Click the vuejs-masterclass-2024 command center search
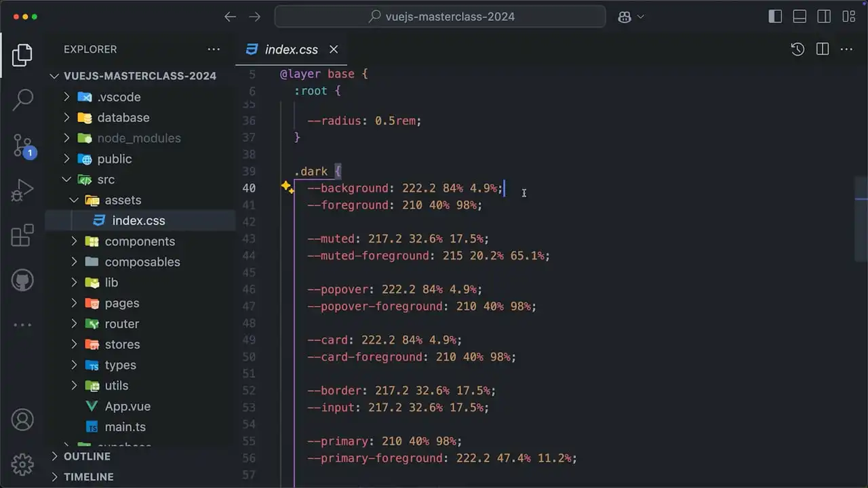Screen dimensions: 868x488 click(x=440, y=17)
